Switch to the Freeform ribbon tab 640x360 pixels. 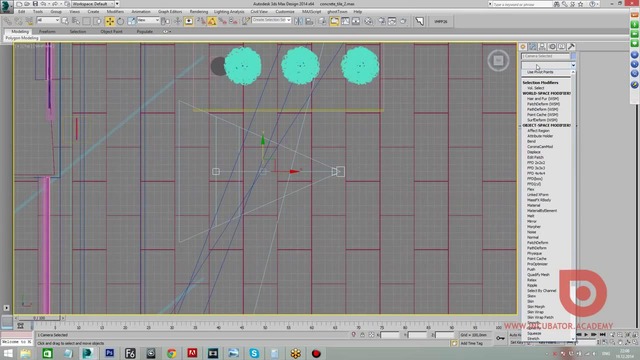click(47, 31)
